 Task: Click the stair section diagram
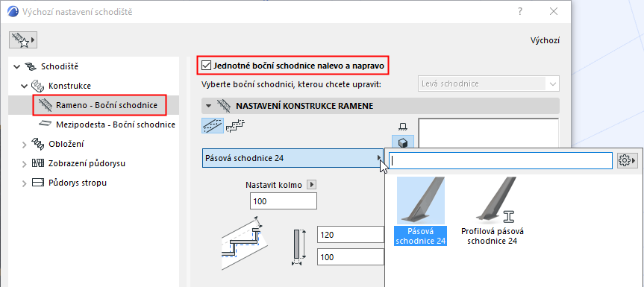[x=244, y=243]
